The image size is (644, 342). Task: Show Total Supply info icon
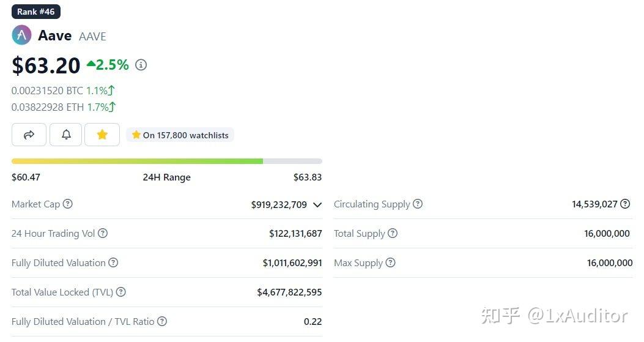point(393,233)
